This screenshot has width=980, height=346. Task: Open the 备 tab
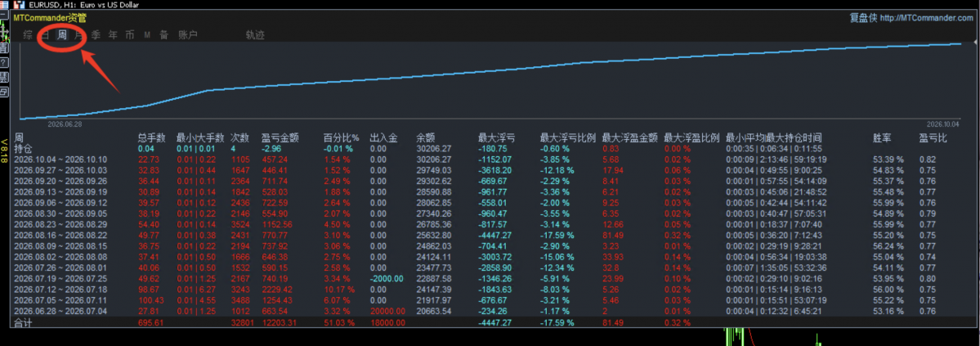(163, 35)
